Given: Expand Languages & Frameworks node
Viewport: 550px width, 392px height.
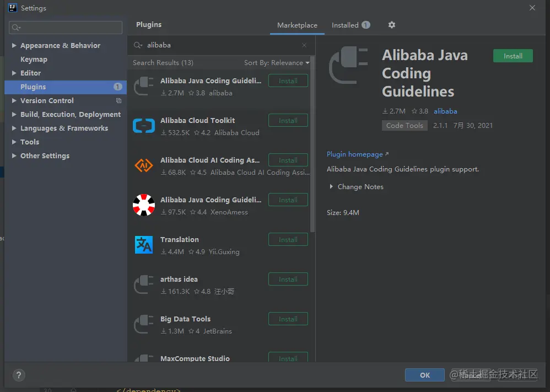Looking at the screenshot, I should click(x=14, y=128).
